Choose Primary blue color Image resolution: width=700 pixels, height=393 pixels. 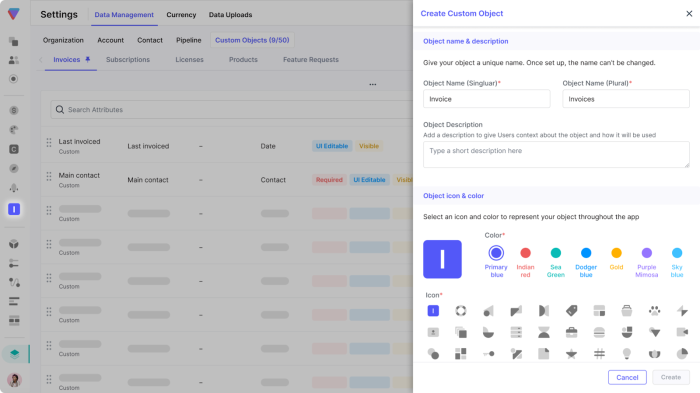tap(496, 253)
